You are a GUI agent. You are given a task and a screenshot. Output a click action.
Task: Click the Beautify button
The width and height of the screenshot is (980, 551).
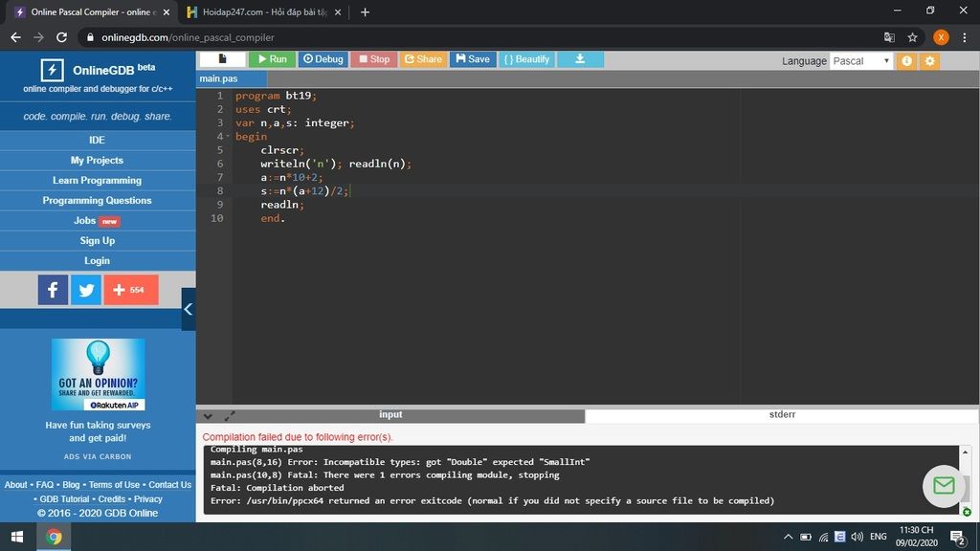[526, 59]
